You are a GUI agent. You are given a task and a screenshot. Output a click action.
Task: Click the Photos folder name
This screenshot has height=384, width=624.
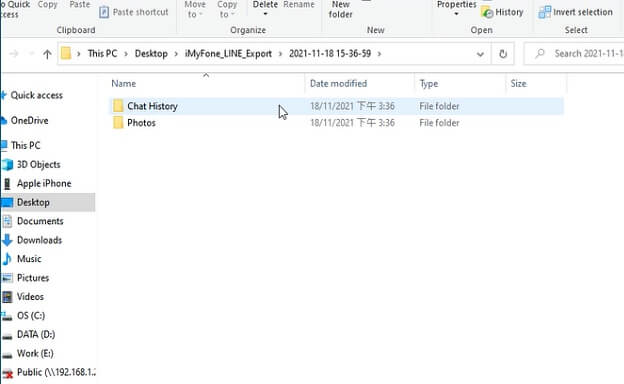(x=141, y=123)
